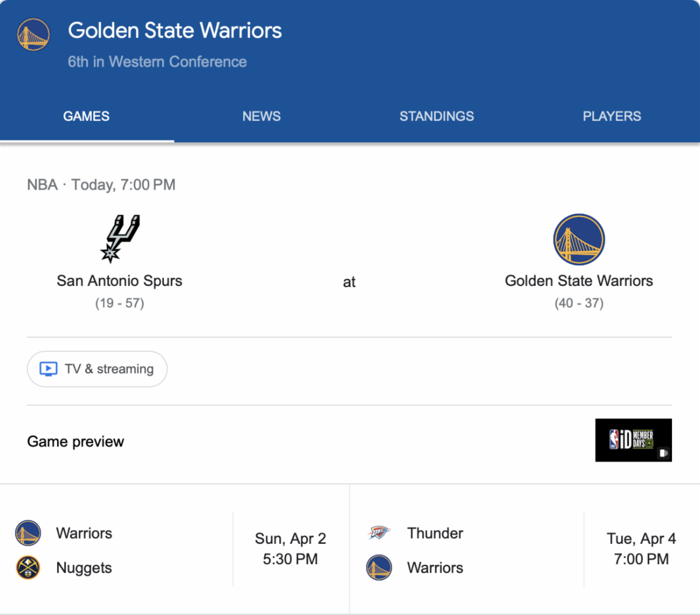Open the STANDINGS tab
Image resolution: width=700 pixels, height=615 pixels.
click(x=436, y=116)
